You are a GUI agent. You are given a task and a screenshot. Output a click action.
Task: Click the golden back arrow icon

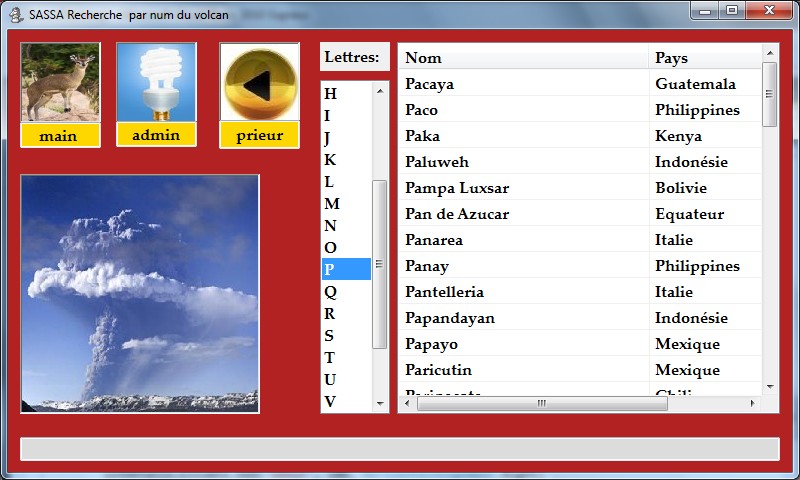click(x=259, y=83)
